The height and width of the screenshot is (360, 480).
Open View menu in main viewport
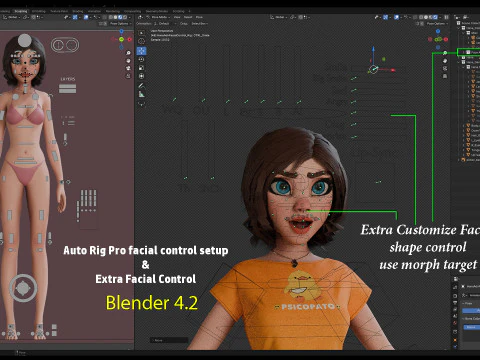point(177,17)
